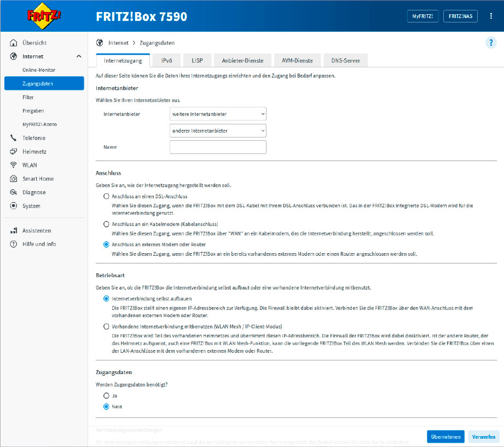
Task: Open the 'weitere Internetanbieter' dropdown
Action: tap(218, 114)
